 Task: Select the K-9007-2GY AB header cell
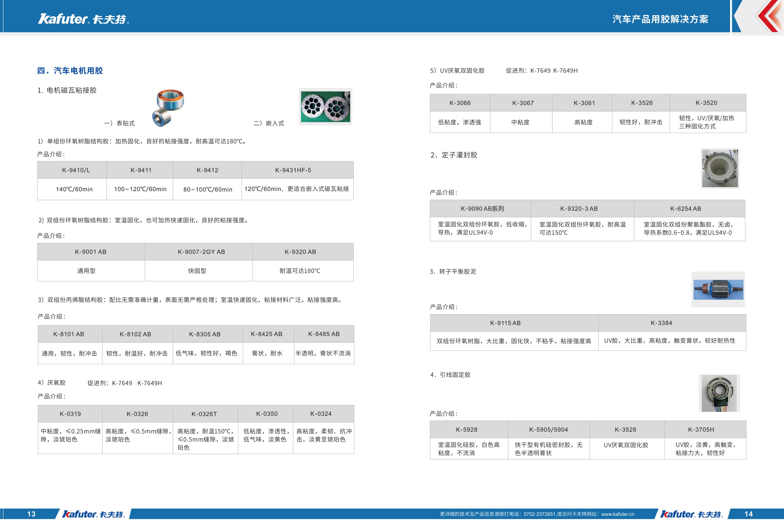(x=199, y=252)
